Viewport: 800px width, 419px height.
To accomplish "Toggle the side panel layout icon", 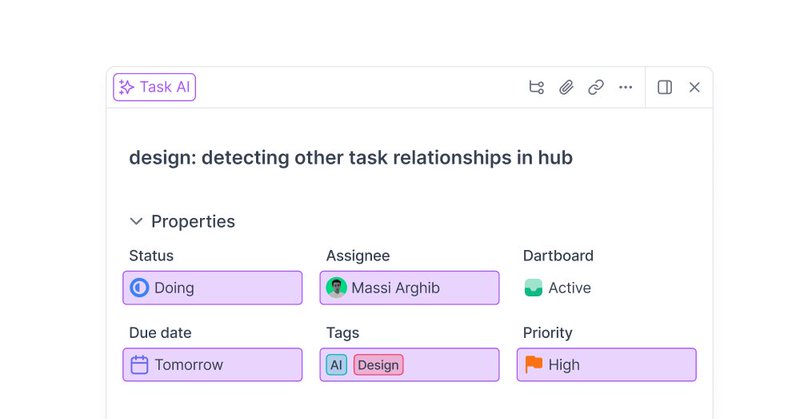I will coord(664,87).
